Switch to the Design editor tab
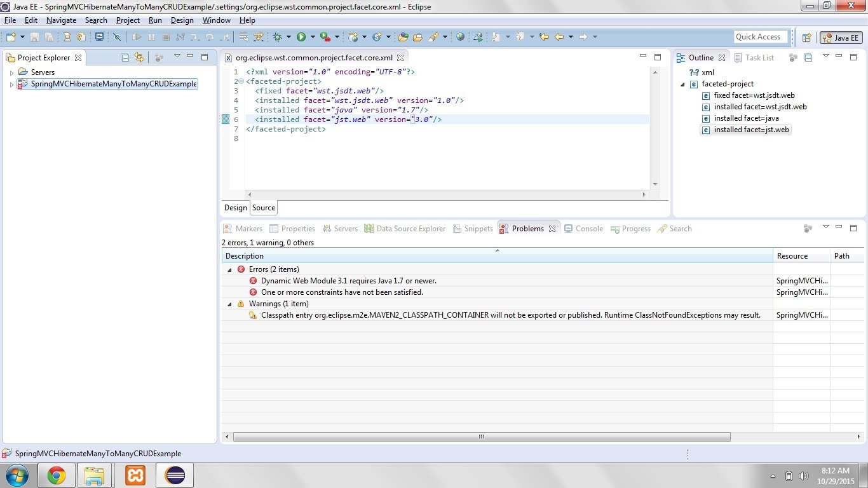The image size is (868, 488). 235,208
